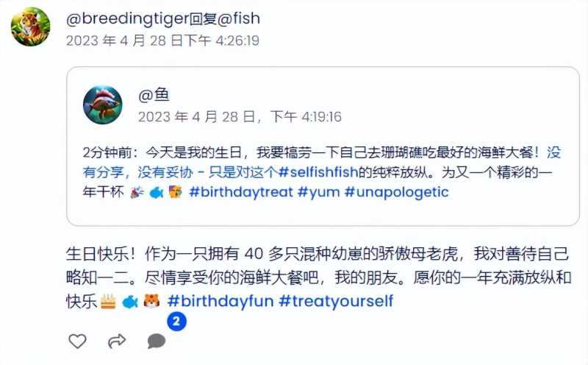Open the #selfishfish hashtag
This screenshot has height=365, width=588.
coord(318,172)
